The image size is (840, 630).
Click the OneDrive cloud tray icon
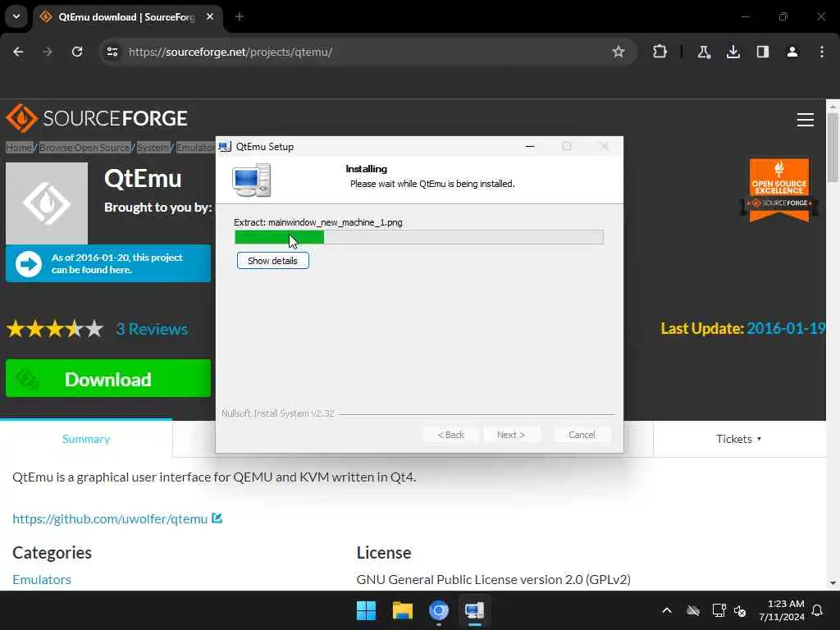[x=693, y=610]
